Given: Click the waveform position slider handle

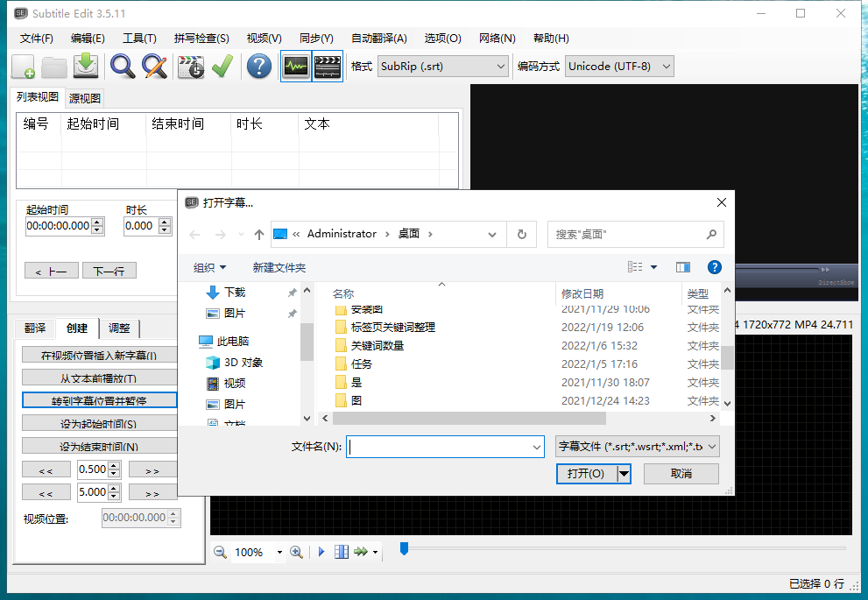Looking at the screenshot, I should coord(404,548).
